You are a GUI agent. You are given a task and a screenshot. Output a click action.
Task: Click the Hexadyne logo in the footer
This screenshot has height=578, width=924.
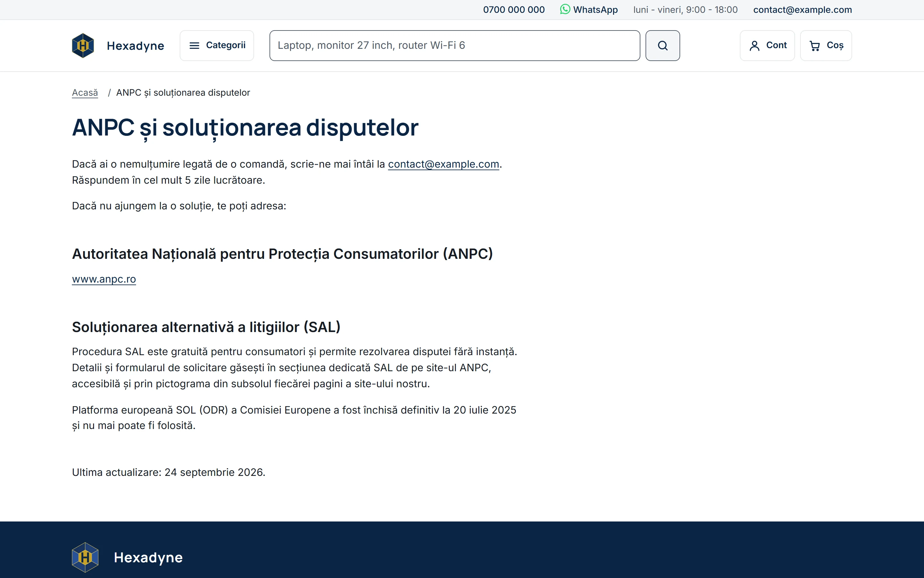click(85, 557)
